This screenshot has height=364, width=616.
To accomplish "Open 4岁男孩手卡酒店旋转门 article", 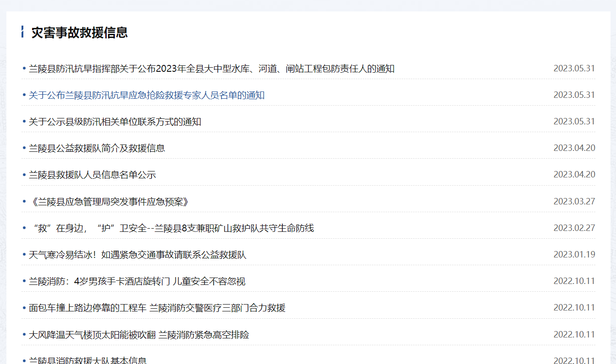I will (137, 281).
